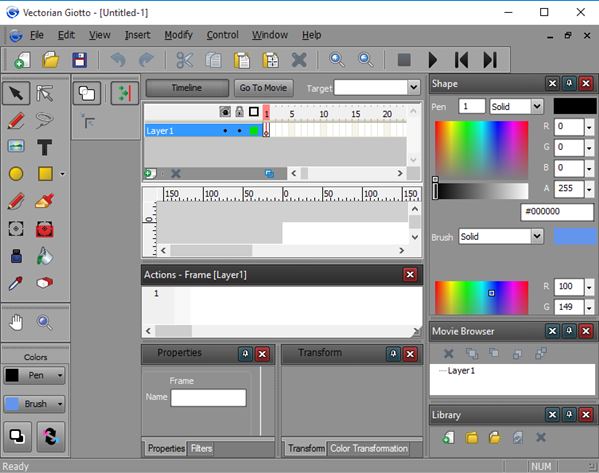Click the Undo arrow in toolbar
Image resolution: width=599 pixels, height=473 pixels.
point(118,60)
